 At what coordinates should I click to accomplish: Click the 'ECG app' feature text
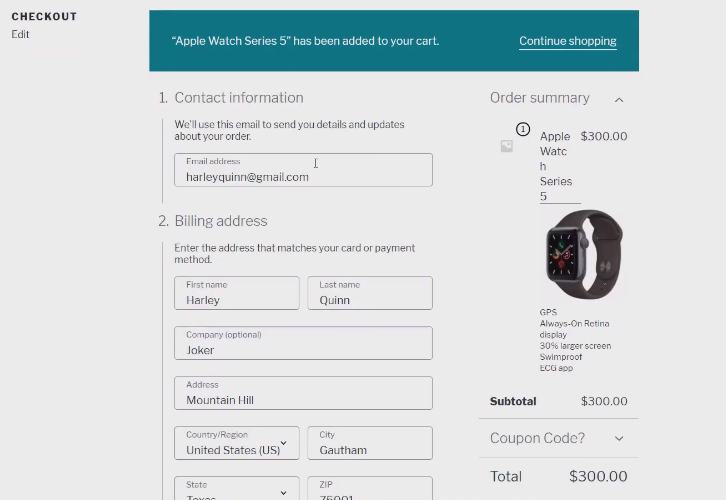click(x=556, y=368)
